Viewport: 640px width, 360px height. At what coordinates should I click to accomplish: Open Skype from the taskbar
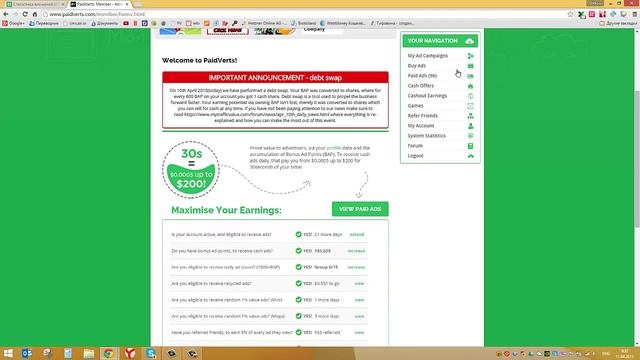pos(151,353)
